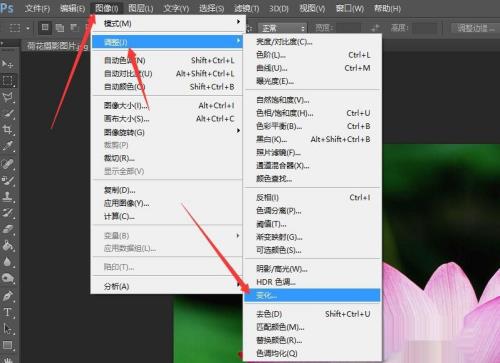Click swap width and height icon
Image resolution: width=500 pixels, height=363 pixels.
pos(375,28)
